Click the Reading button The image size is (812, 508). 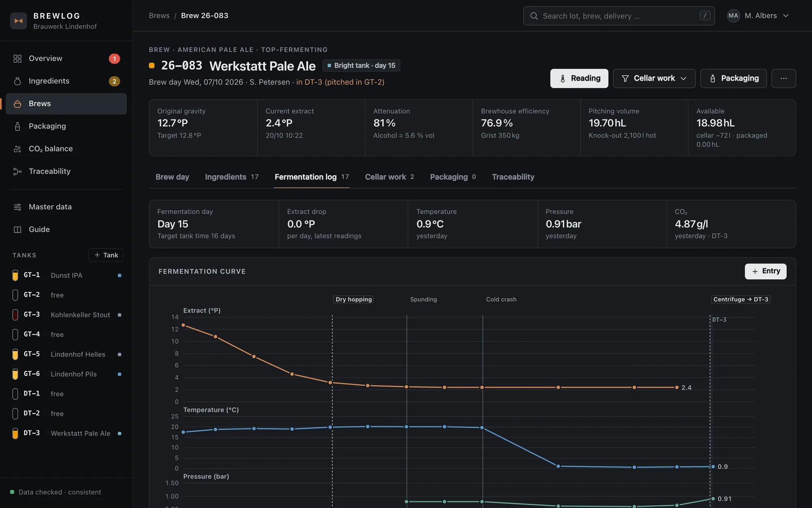coord(579,78)
